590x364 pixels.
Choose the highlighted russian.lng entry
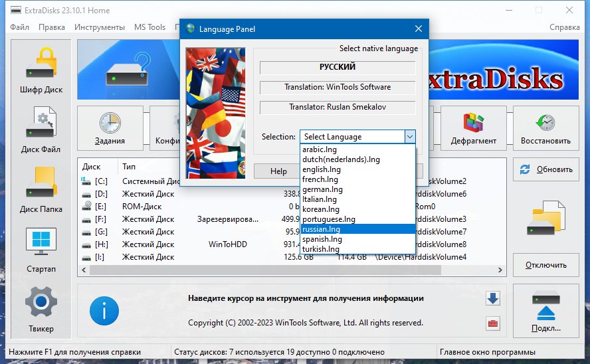tap(358, 229)
